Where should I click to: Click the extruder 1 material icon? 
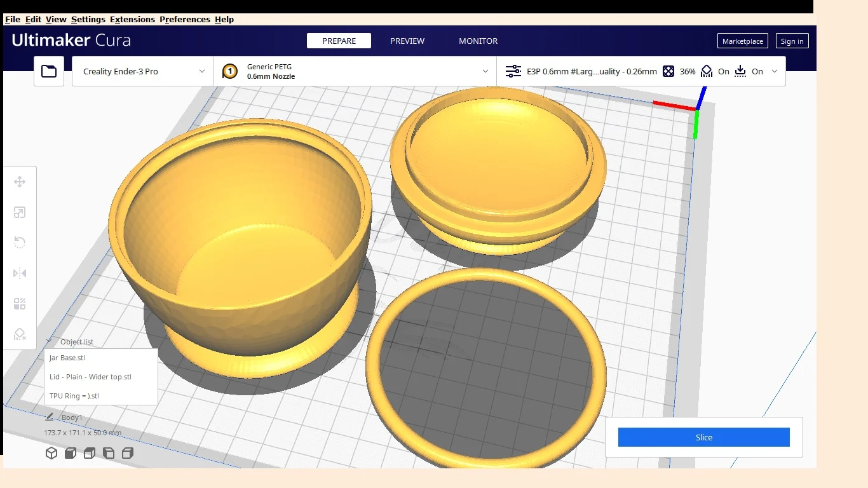click(230, 71)
